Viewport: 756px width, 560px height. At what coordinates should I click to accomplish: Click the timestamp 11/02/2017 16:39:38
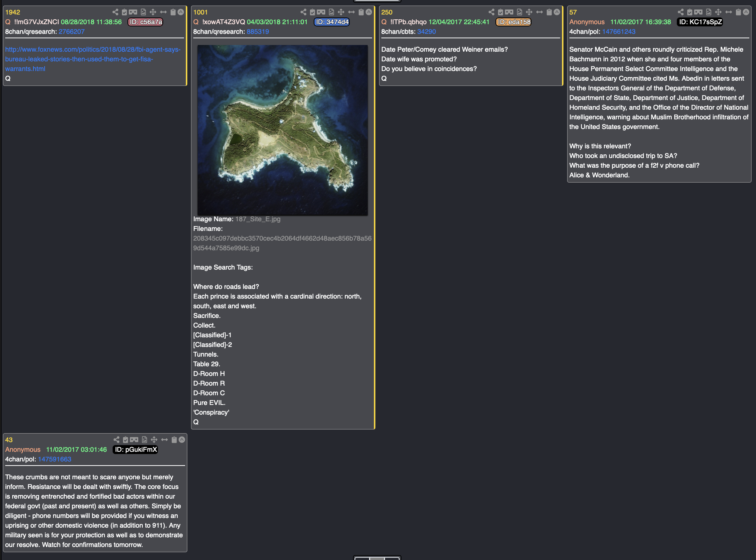click(x=640, y=22)
